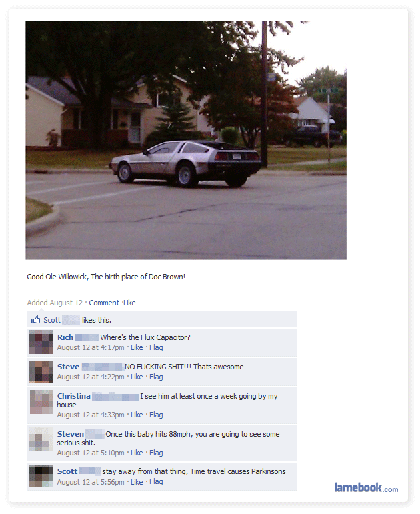Click the Comment link below the photo
The width and height of the screenshot is (420, 514).
pos(104,303)
